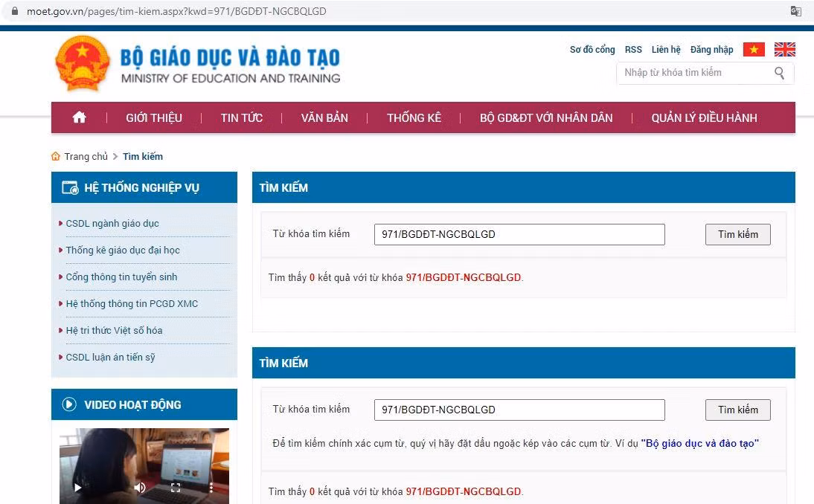This screenshot has height=504, width=814.
Task: Click the HỆ THỐNG NGHIỆP VỤ panel header
Action: [x=144, y=187]
